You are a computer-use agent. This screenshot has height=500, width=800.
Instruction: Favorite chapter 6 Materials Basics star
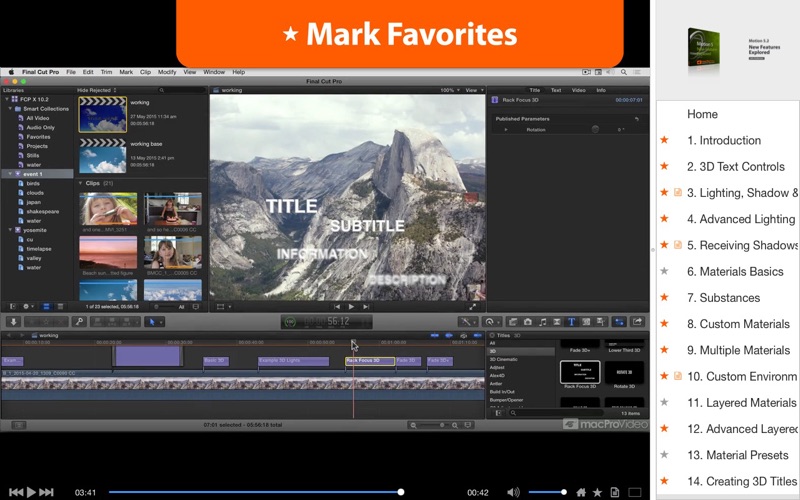pyautogui.click(x=664, y=271)
